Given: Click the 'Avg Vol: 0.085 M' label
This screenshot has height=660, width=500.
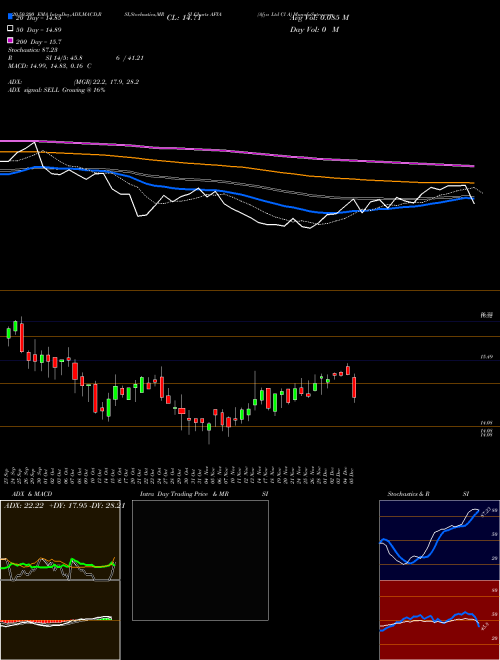Looking at the screenshot, I should point(319,18).
